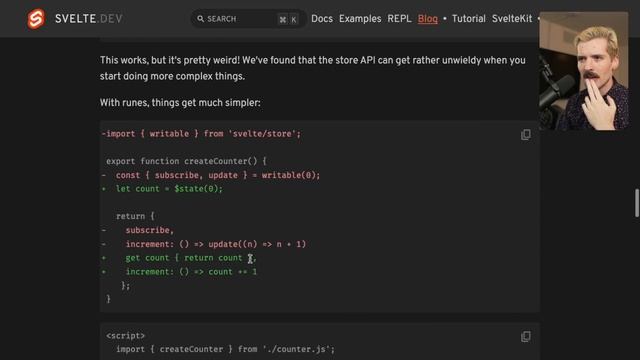Click the line "let count = $state(0);"

pyautogui.click(x=169, y=189)
